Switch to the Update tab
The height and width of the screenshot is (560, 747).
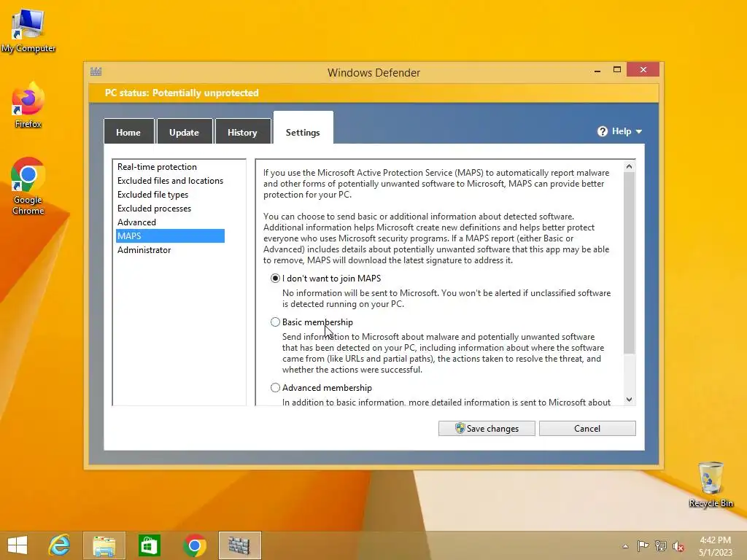[x=185, y=133]
